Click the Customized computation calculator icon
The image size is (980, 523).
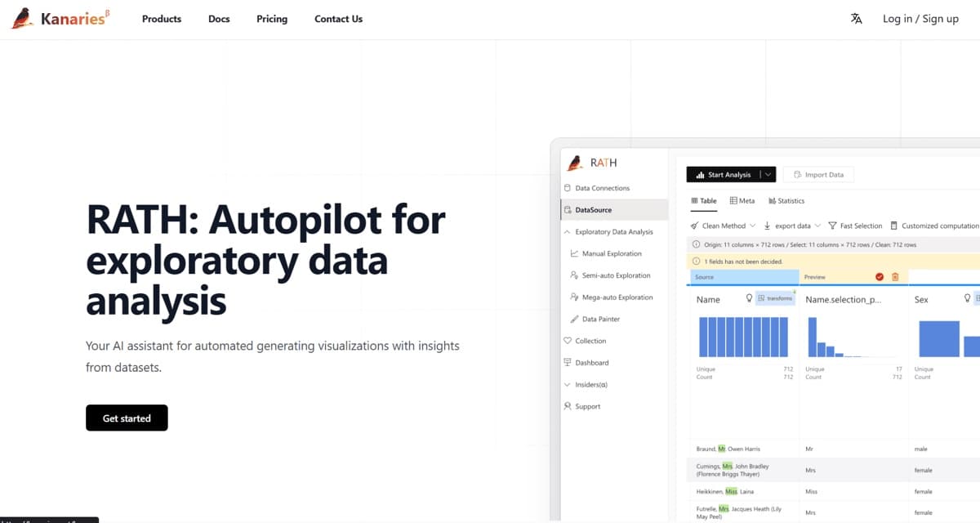click(894, 226)
